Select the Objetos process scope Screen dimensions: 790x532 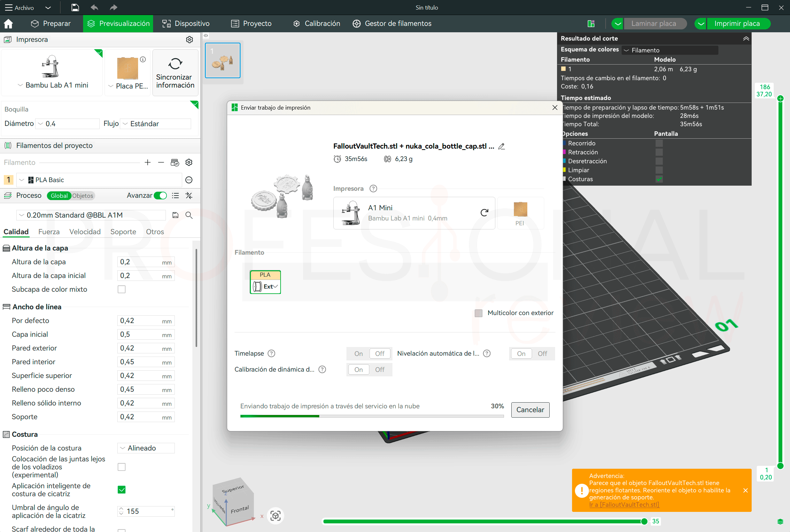pyautogui.click(x=82, y=196)
